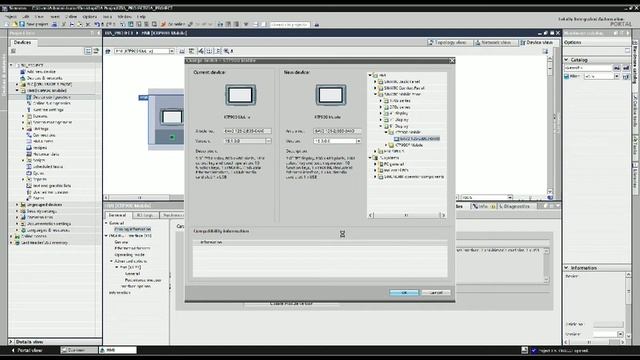This screenshot has height=360, width=640.
Task: Open the Project menu
Action: click(11, 17)
